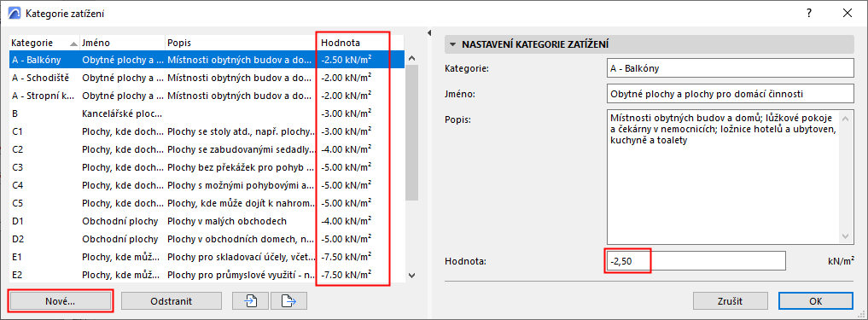Open the help question mark button
The width and height of the screenshot is (868, 320).
click(x=809, y=14)
